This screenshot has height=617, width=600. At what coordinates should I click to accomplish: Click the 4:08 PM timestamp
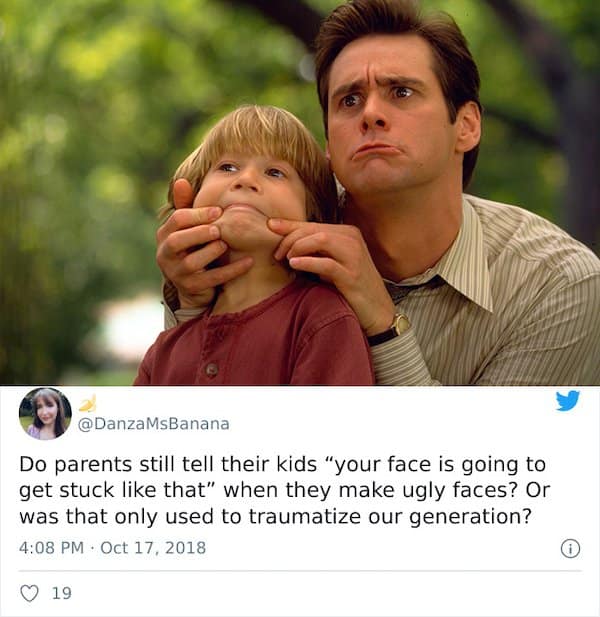pyautogui.click(x=51, y=548)
